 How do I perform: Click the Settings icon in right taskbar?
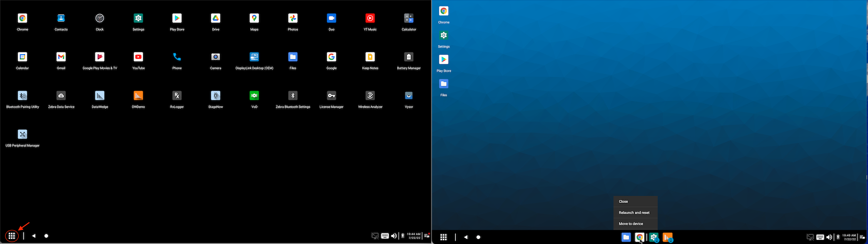point(653,237)
